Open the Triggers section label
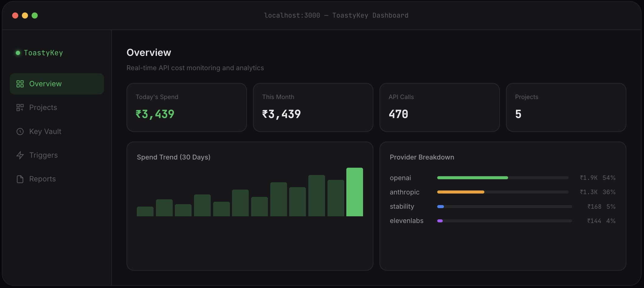This screenshot has height=288, width=644. click(x=43, y=155)
